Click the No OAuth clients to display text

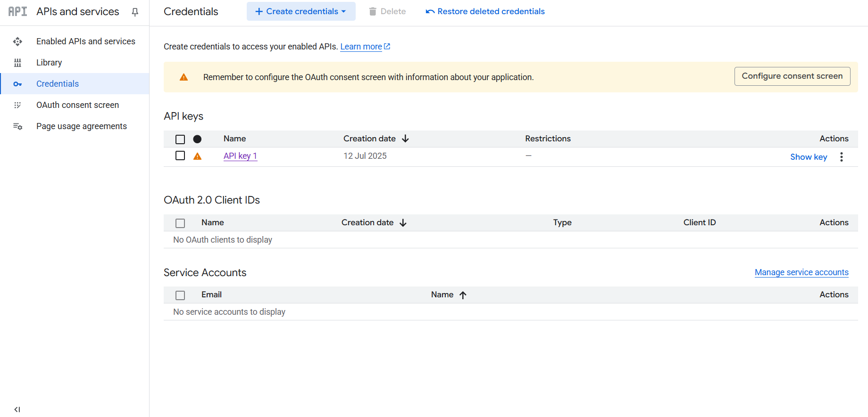tap(223, 240)
